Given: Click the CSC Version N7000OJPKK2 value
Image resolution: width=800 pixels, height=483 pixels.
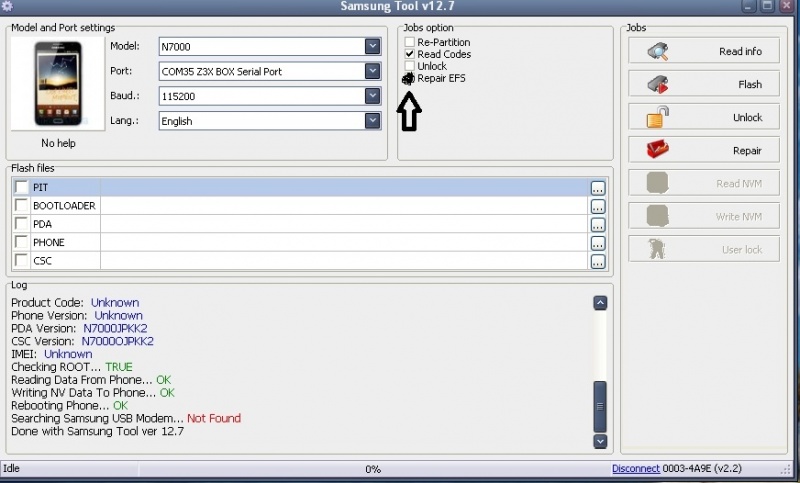Looking at the screenshot, I should coord(117,341).
